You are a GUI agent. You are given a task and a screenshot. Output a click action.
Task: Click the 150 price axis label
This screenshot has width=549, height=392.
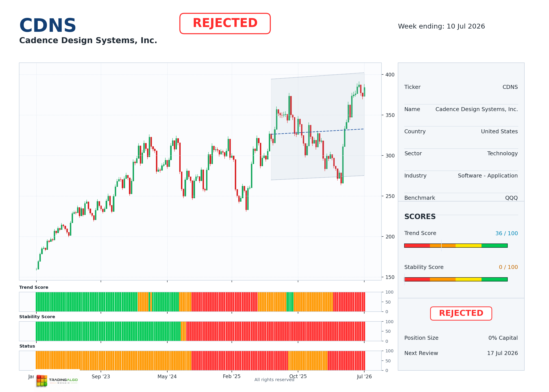390,277
